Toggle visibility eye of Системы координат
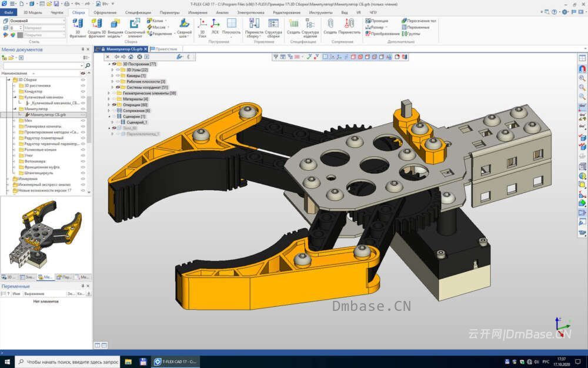The width and height of the screenshot is (588, 368). (118, 87)
